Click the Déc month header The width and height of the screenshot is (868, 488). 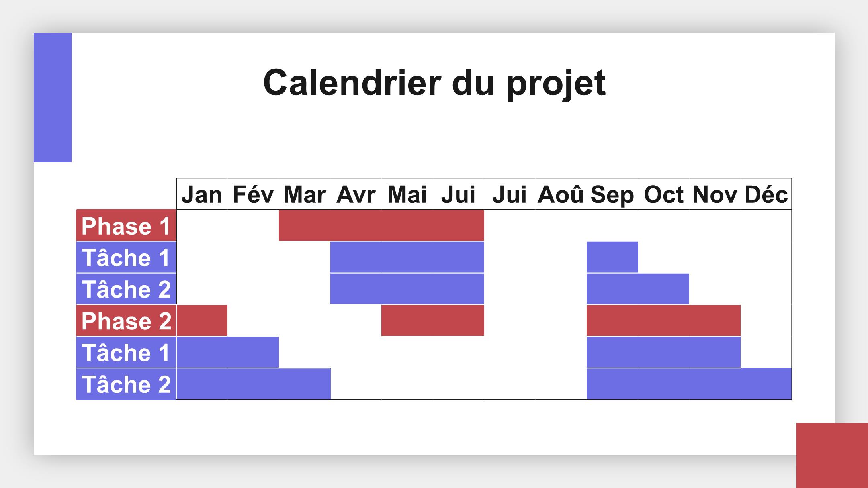pos(766,194)
